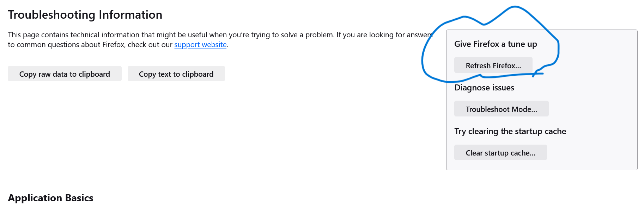This screenshot has width=644, height=209.
Task: Open the support website link
Action: [x=200, y=45]
